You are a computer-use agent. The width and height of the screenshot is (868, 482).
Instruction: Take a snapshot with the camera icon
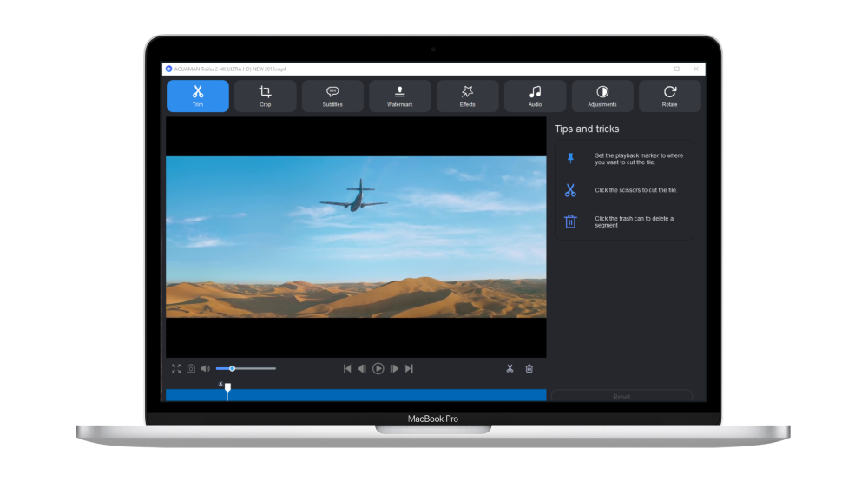click(191, 368)
